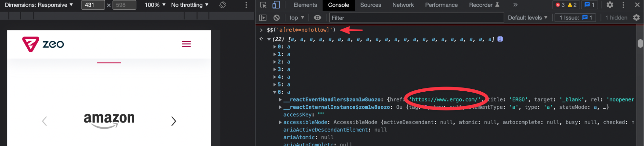The image size is (644, 146).
Task: Open the DevTools settings gear
Action: [610, 5]
